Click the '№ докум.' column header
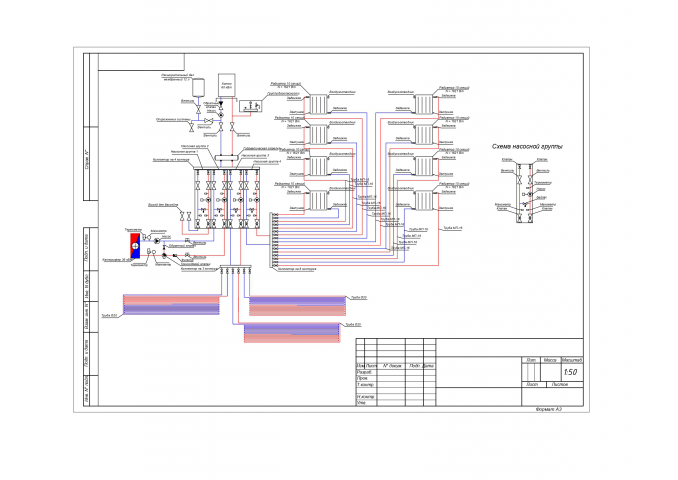Image resolution: width=678 pixels, height=480 pixels. (x=392, y=366)
